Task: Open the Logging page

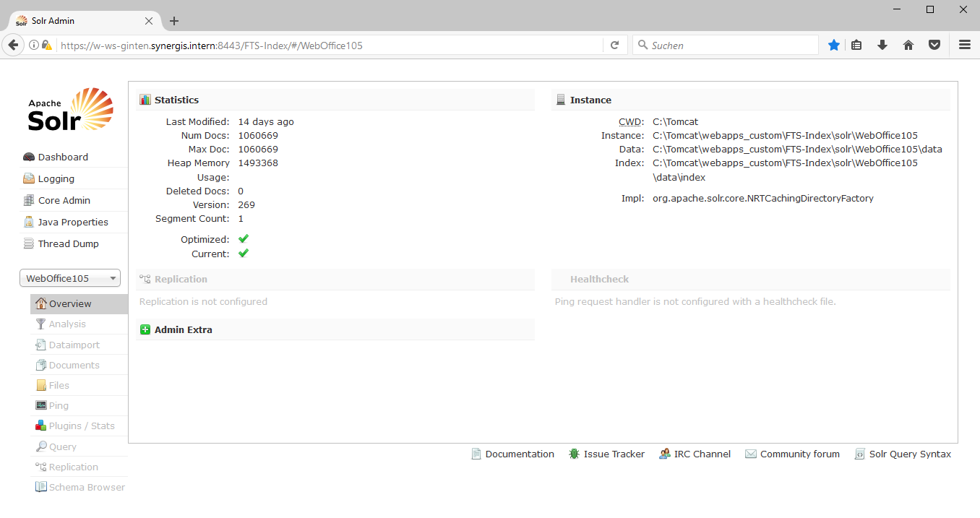Action: (55, 178)
